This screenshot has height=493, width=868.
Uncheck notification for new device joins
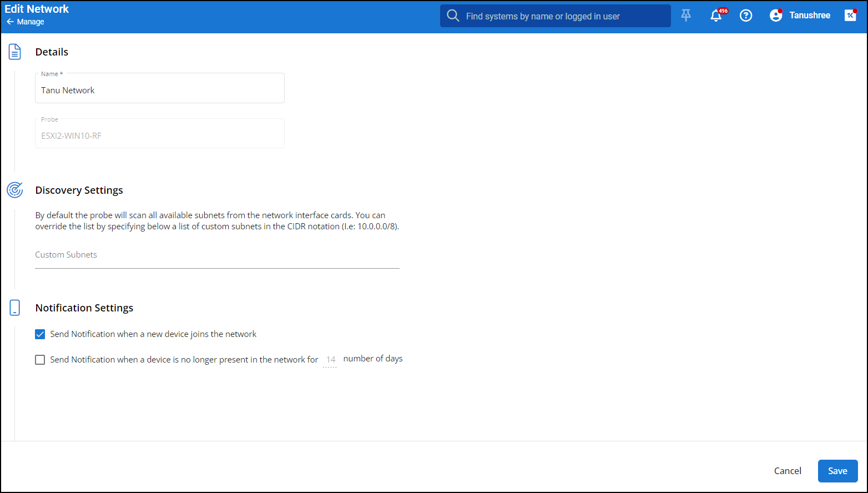point(40,334)
